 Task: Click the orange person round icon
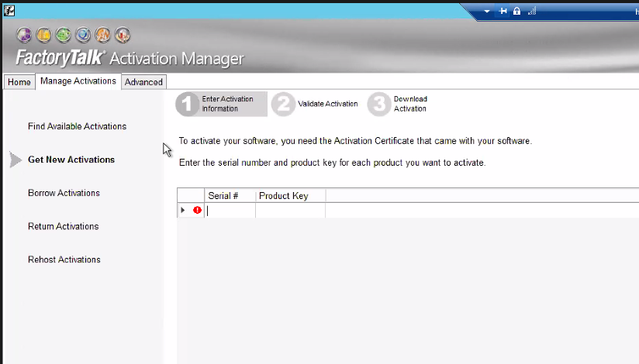[x=102, y=35]
